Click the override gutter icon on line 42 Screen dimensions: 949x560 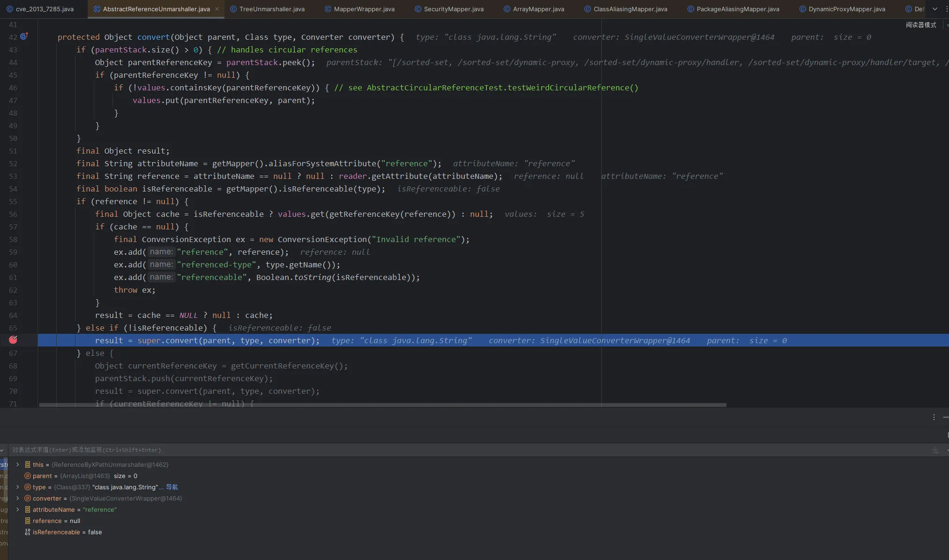click(x=24, y=36)
